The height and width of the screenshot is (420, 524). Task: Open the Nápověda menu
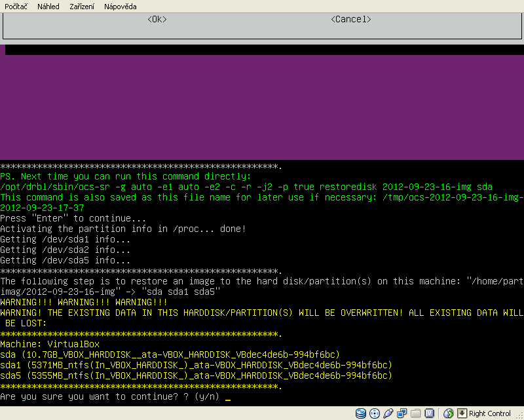tap(121, 7)
